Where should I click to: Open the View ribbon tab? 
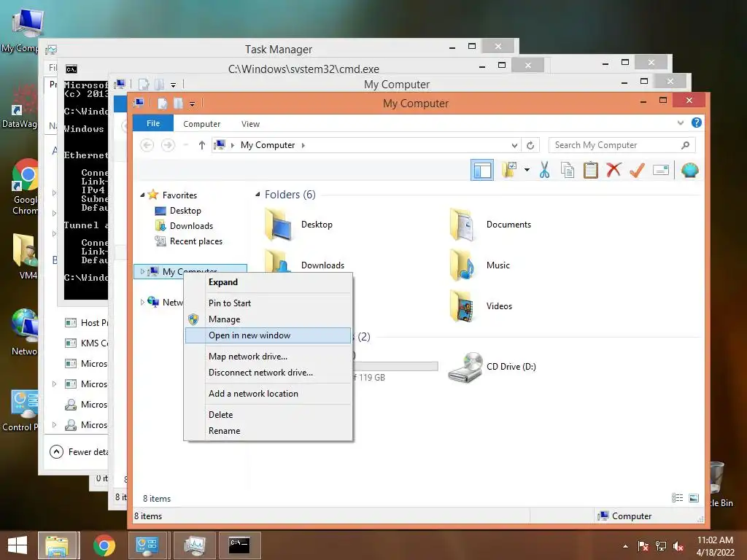(x=250, y=124)
